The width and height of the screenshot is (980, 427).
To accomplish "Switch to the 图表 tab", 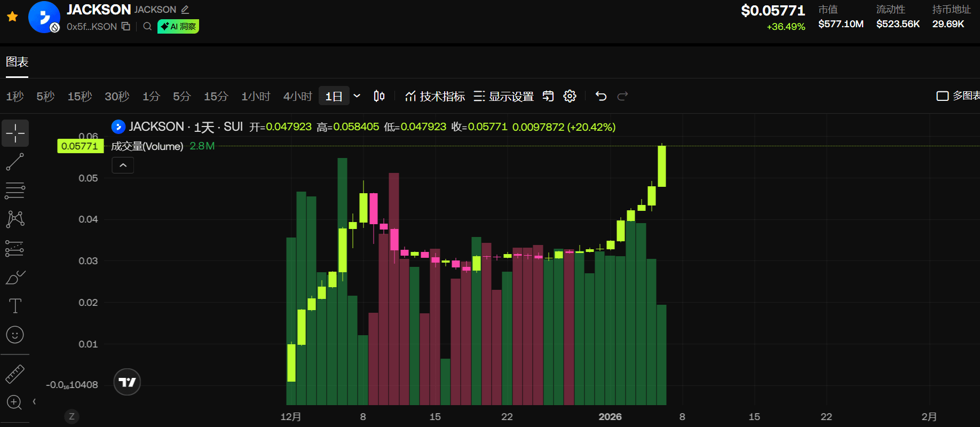I will (x=17, y=62).
